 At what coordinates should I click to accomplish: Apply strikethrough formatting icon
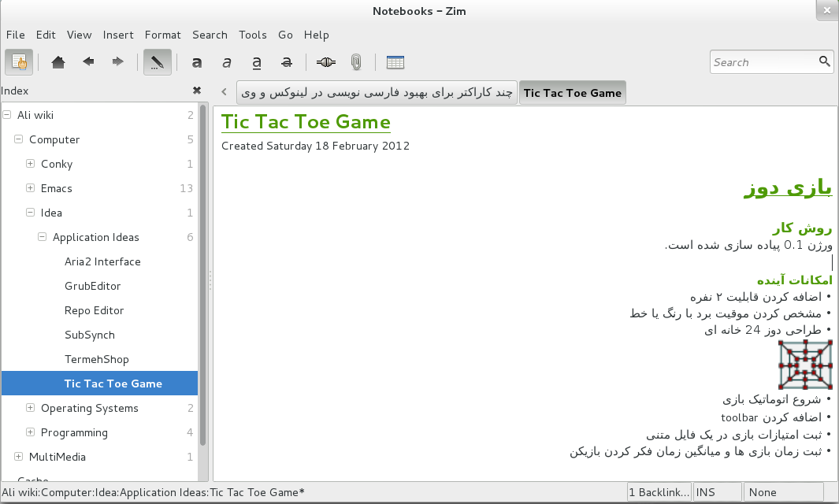click(x=287, y=62)
